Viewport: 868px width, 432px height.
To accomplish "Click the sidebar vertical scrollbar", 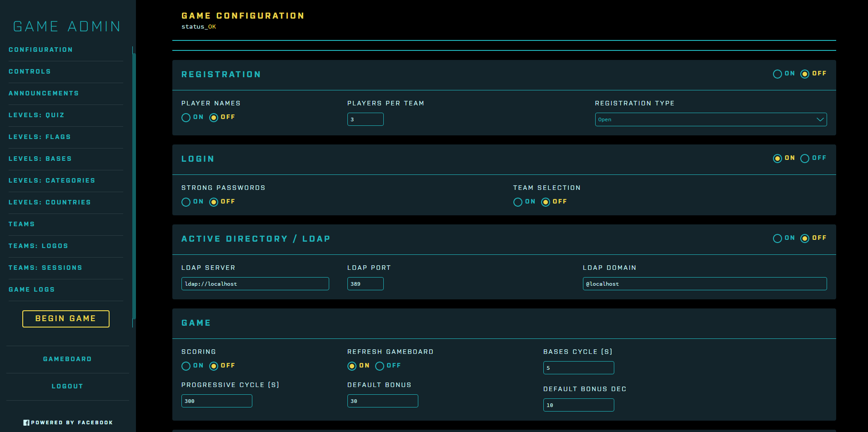I will click(x=134, y=186).
